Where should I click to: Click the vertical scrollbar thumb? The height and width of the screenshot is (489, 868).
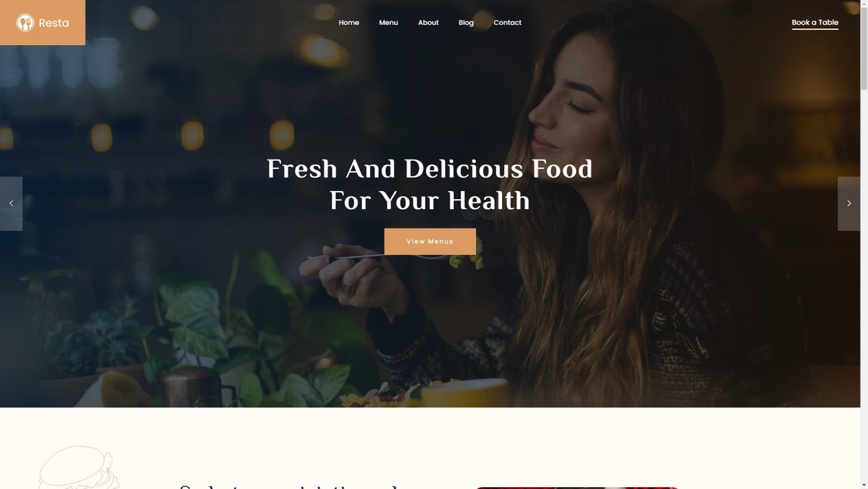[x=864, y=50]
